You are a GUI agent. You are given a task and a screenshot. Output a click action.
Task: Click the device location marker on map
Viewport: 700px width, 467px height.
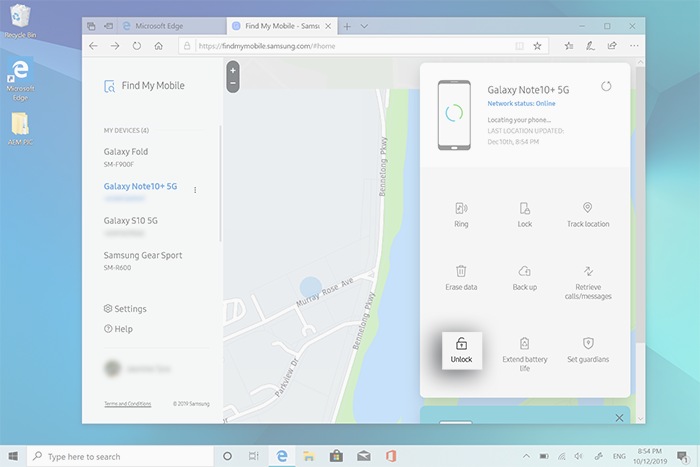311,287
